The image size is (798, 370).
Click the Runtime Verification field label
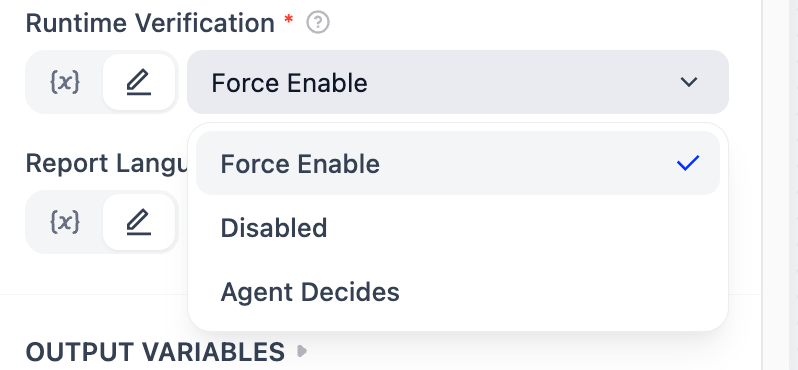click(150, 23)
